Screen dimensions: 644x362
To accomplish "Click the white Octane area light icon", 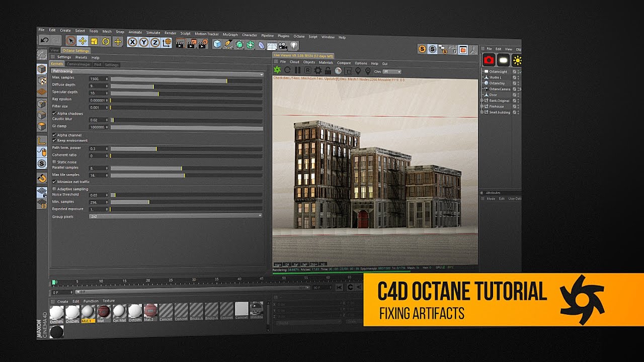I will point(503,60).
